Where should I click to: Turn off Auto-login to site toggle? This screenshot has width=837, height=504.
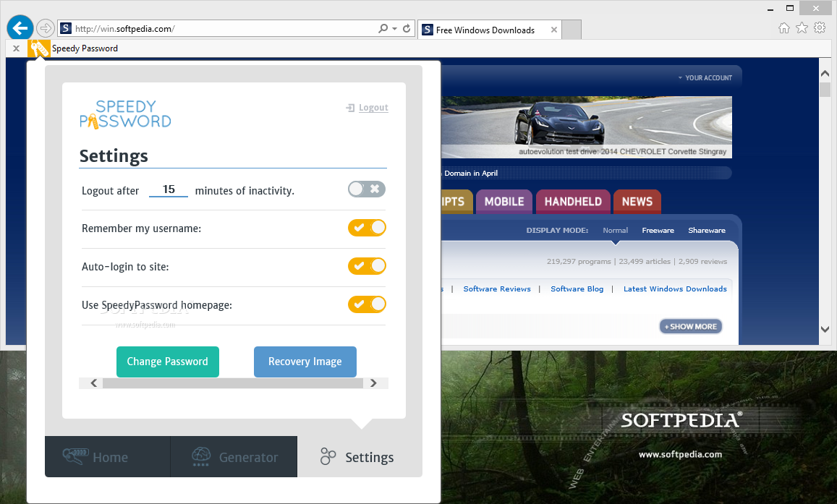pos(367,265)
